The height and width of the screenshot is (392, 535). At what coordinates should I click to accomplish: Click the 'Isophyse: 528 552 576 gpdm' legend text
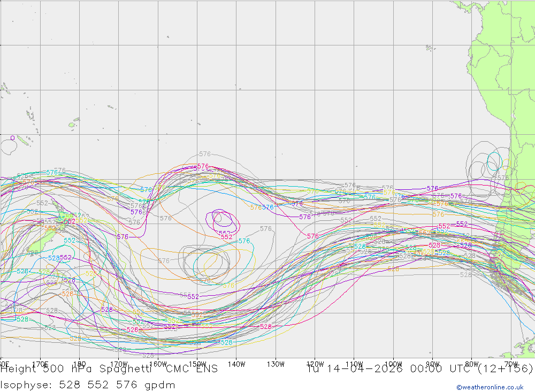[88, 385]
